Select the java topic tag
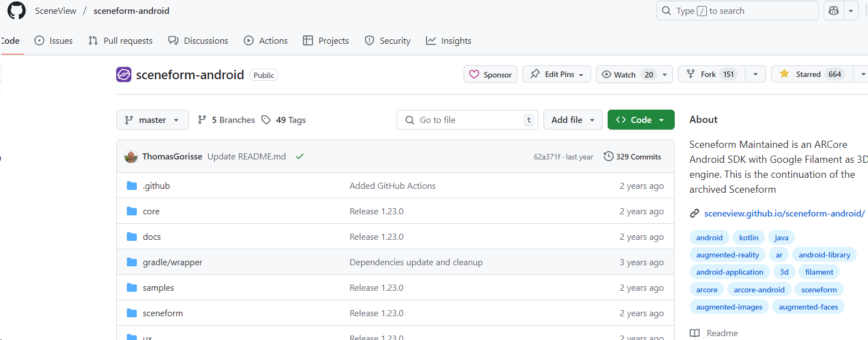This screenshot has height=340, width=868. (782, 238)
